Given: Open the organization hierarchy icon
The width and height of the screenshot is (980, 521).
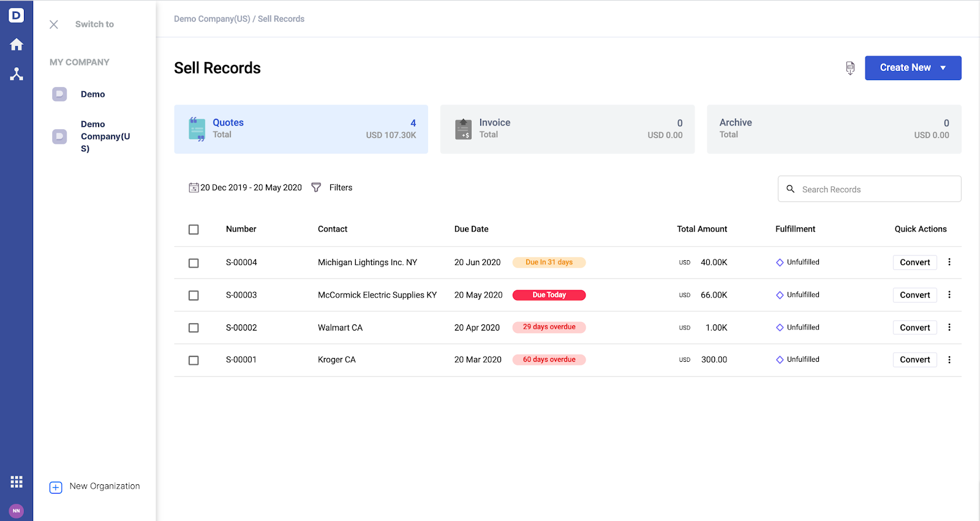Looking at the screenshot, I should pos(17,74).
